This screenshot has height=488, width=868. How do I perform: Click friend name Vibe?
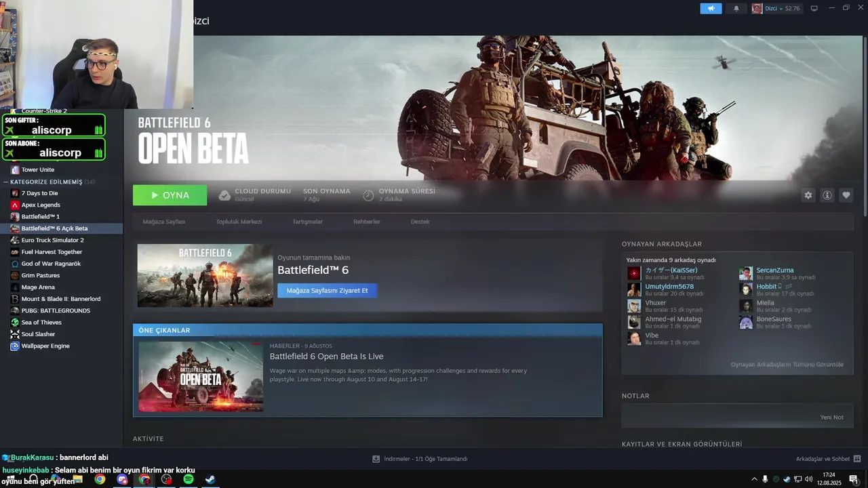coord(652,335)
